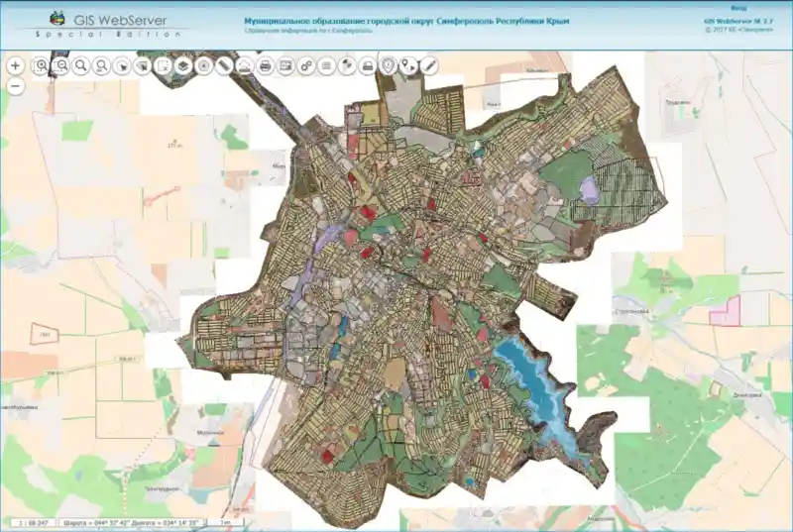Select the zoom-out magnifier box tool
The image size is (793, 532).
click(x=61, y=66)
